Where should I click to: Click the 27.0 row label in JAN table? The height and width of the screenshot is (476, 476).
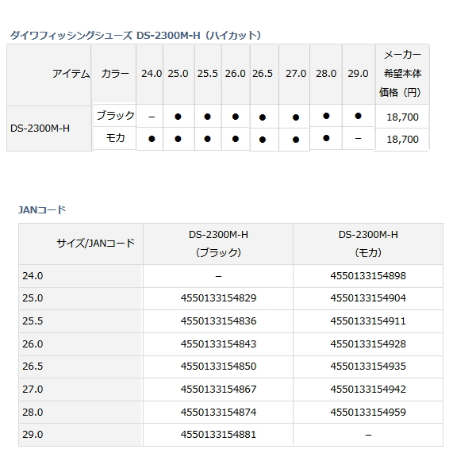pos(33,390)
